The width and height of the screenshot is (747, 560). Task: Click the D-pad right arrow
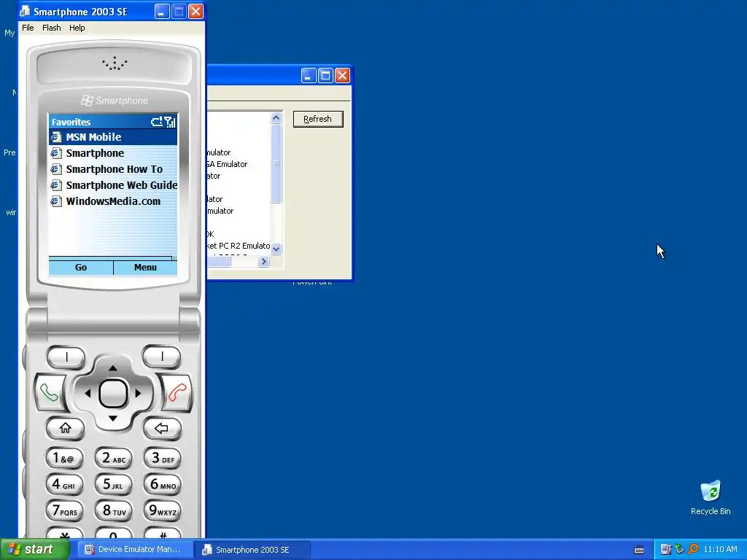tap(138, 393)
